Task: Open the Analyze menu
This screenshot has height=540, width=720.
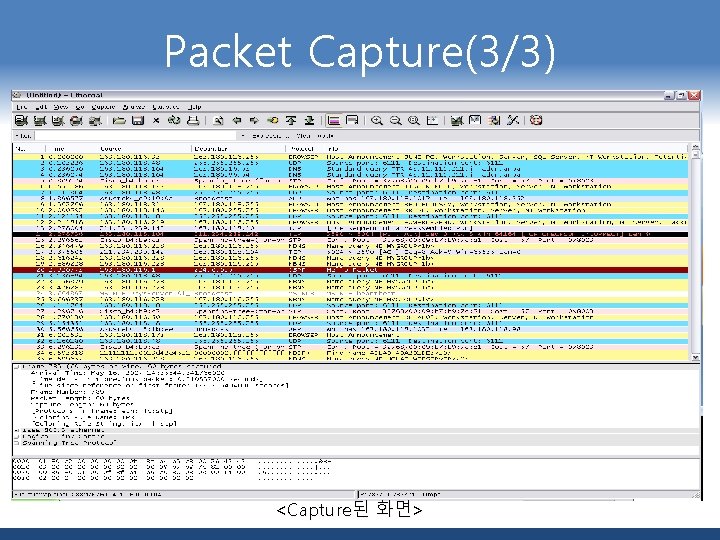Action: click(x=134, y=107)
